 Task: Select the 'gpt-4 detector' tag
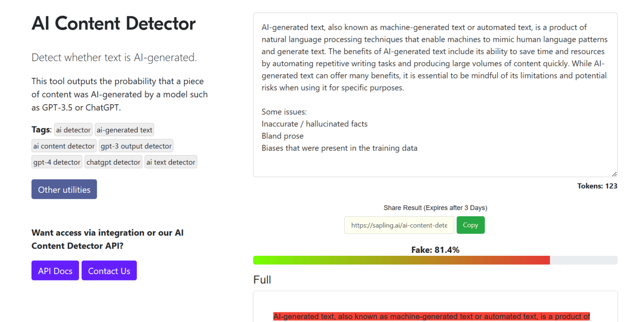point(57,162)
